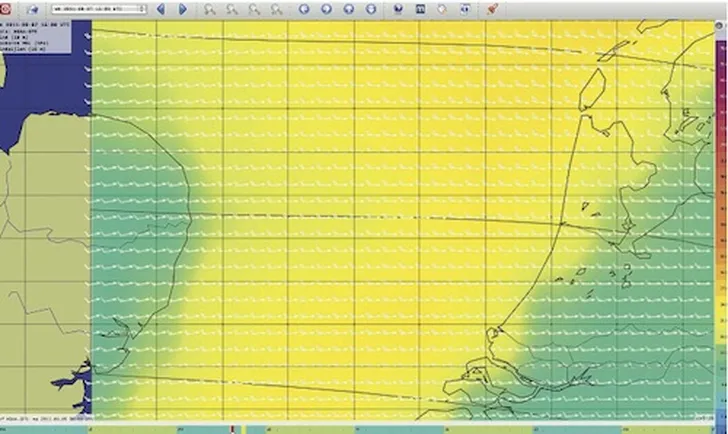Click the fourth magnifier zoom icon

click(x=278, y=8)
